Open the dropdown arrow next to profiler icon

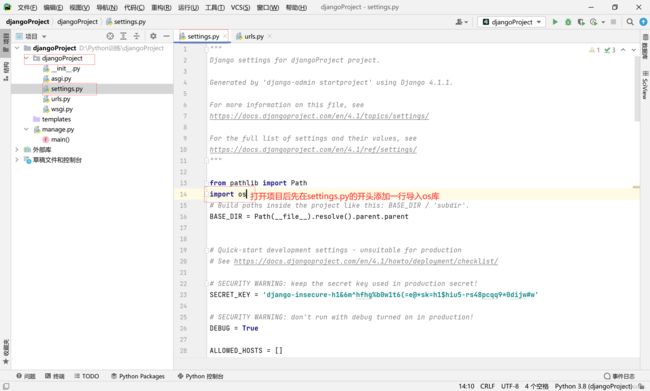(603, 22)
